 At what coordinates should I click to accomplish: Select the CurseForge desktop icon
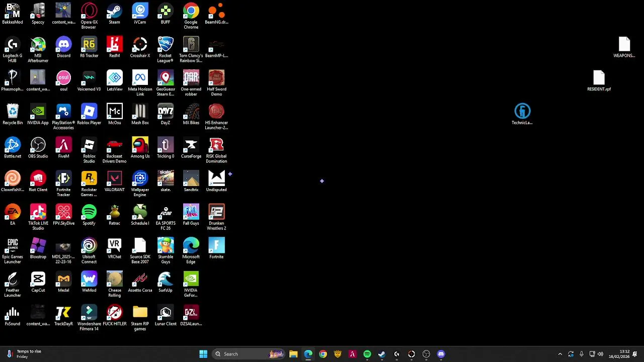[191, 148]
